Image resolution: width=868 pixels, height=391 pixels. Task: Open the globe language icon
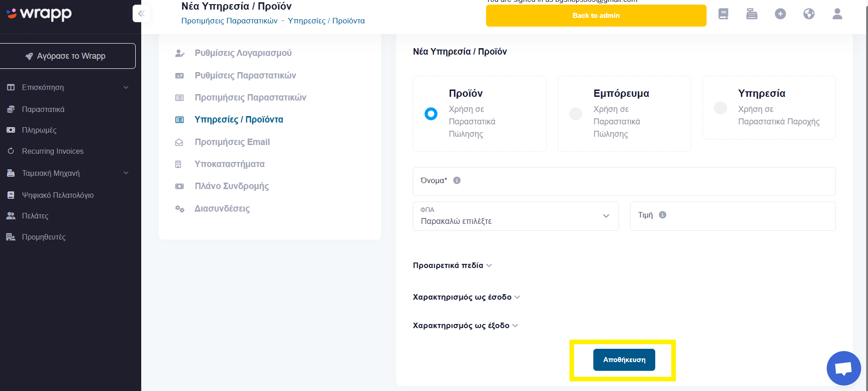coord(809,14)
